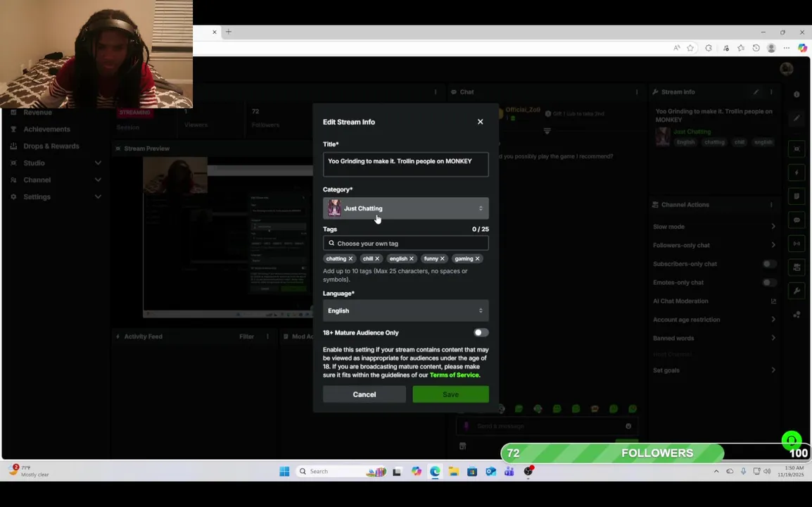Click the lightning bolt icon in right toolbar

click(x=797, y=173)
